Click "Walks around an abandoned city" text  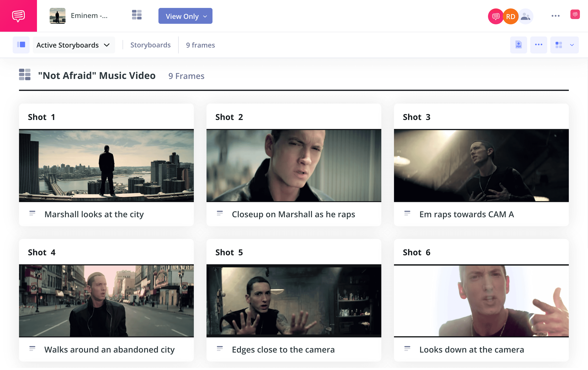coord(109,350)
